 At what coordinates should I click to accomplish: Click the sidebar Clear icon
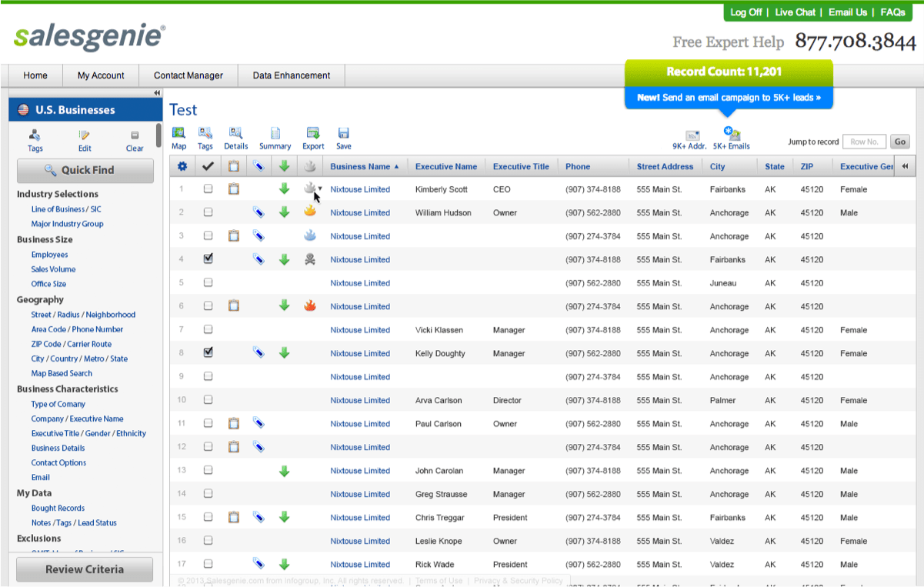135,135
